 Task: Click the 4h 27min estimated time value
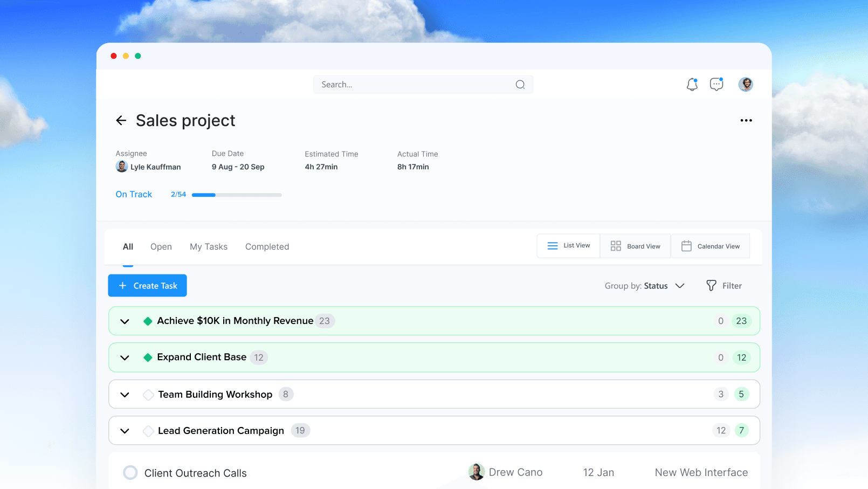tap(321, 167)
